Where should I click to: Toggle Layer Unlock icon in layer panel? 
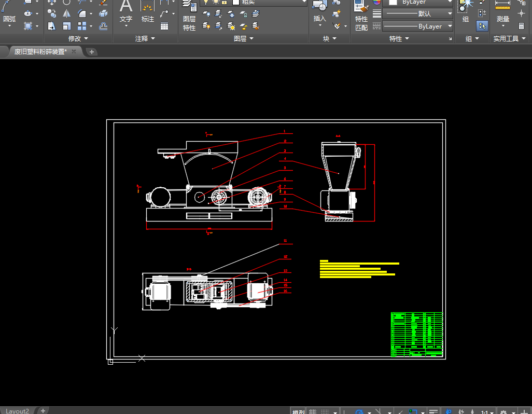tap(243, 26)
